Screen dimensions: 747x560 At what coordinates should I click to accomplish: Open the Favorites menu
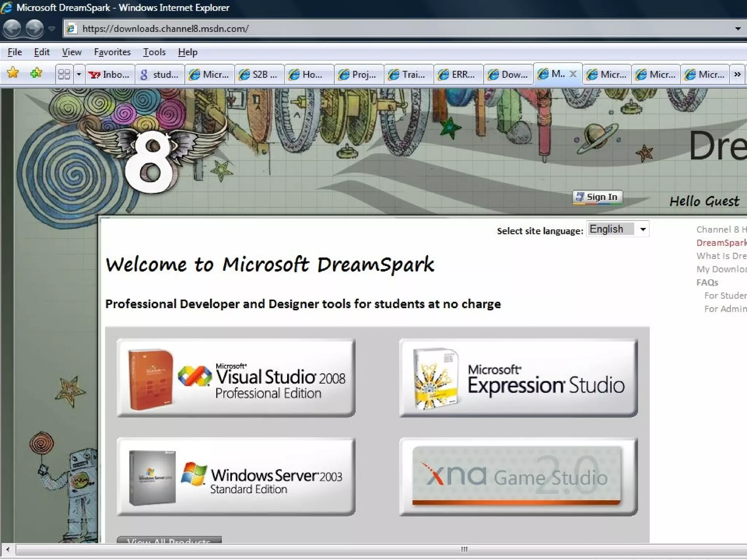click(112, 52)
